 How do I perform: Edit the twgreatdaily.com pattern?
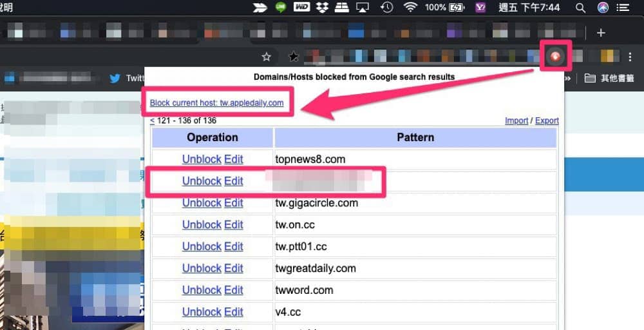click(234, 268)
